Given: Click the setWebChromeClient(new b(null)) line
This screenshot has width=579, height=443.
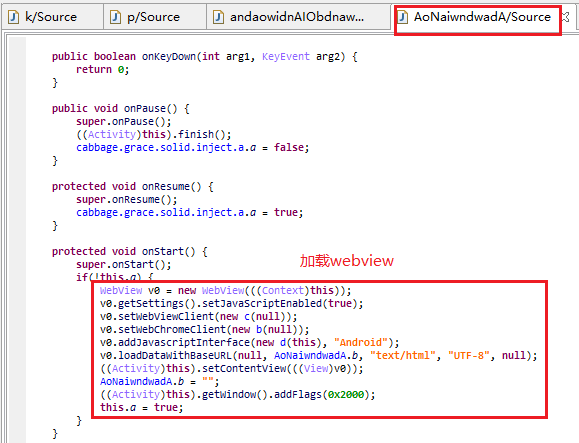Looking at the screenshot, I should [x=205, y=329].
